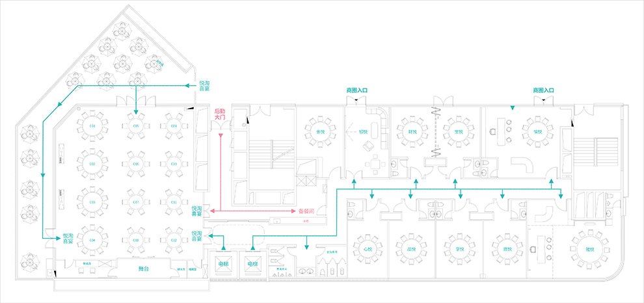Pick table C06 at the hall center
The width and height of the screenshot is (644, 303).
[x=135, y=165]
